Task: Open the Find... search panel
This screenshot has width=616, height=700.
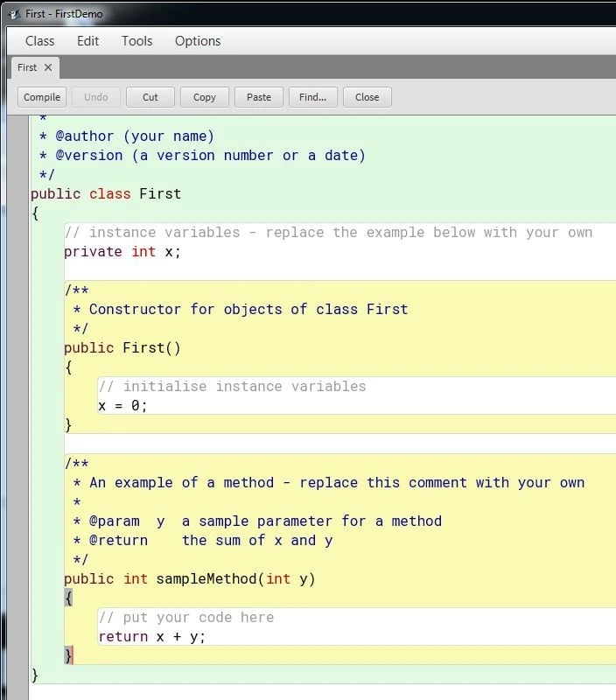Action: click(x=312, y=97)
